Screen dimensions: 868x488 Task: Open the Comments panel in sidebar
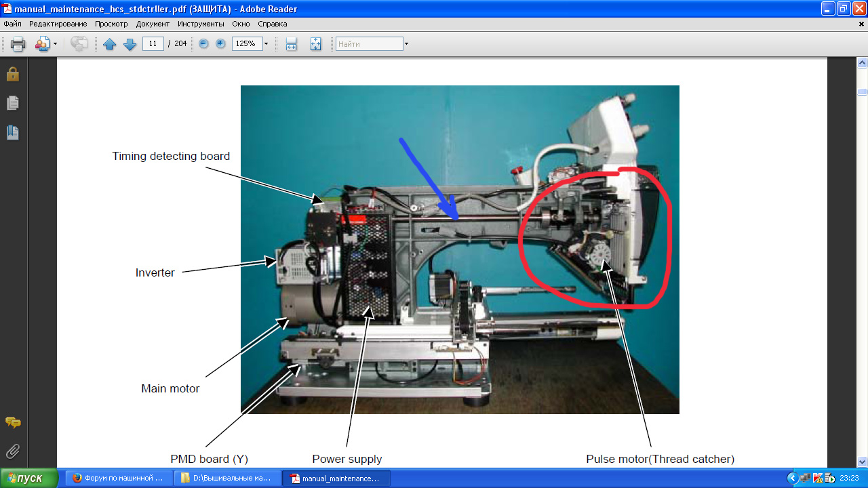pos(13,422)
